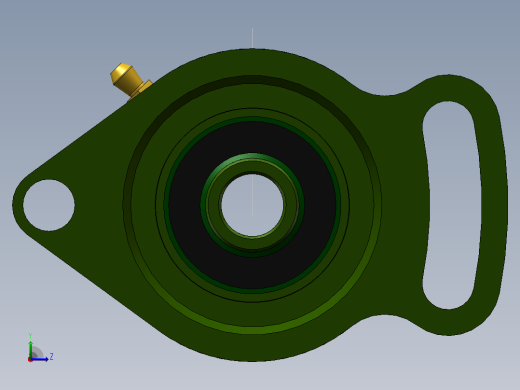This screenshot has height=390, width=520.
Task: Click the round mounting hole on left
Action: pos(49,205)
